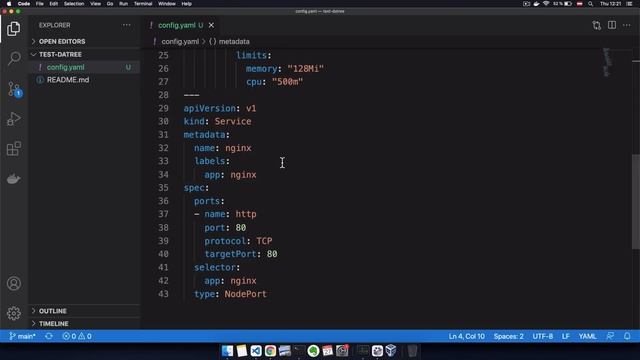Open feedback icon in status bar
640x360 pixels.
[x=610, y=336]
